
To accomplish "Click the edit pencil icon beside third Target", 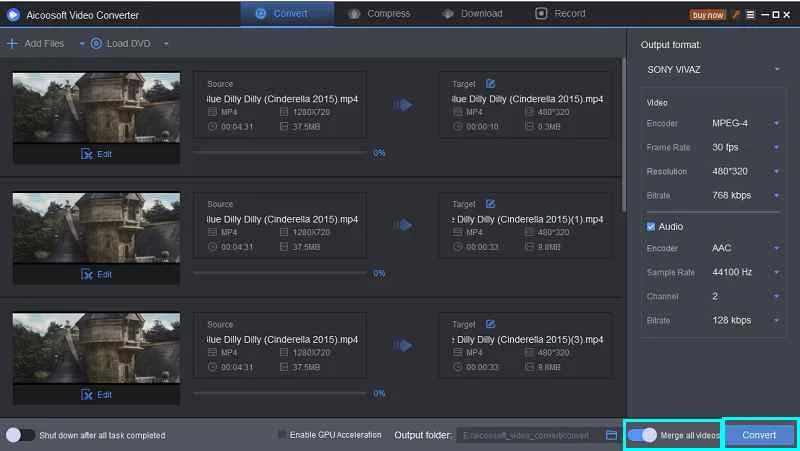I will coord(490,324).
